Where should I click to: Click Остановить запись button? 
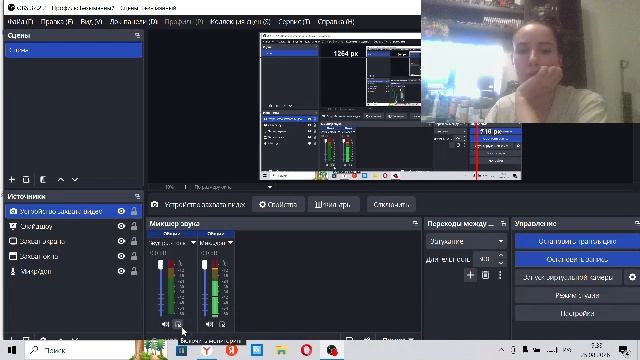click(x=577, y=259)
